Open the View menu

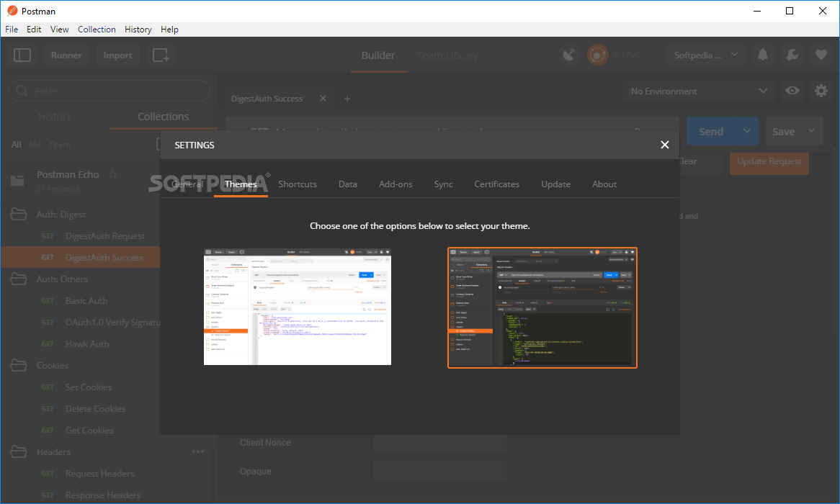pos(60,30)
